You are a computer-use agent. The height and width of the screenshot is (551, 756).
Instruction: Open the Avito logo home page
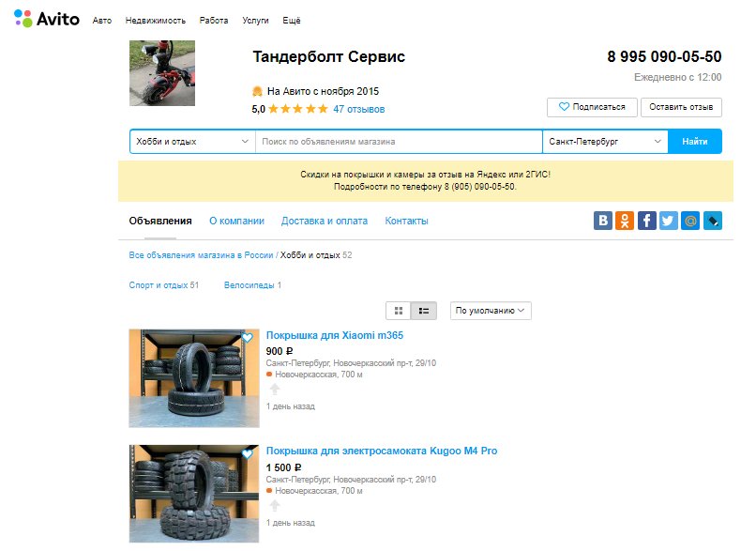click(x=47, y=18)
